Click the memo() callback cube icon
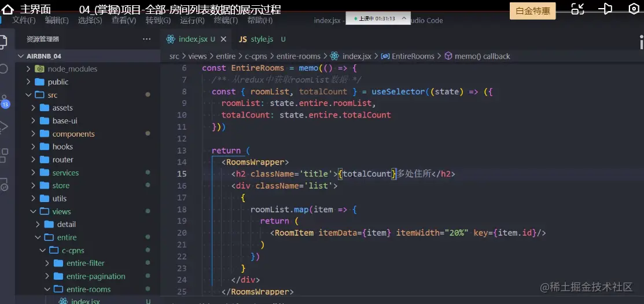644x304 pixels. tap(448, 56)
